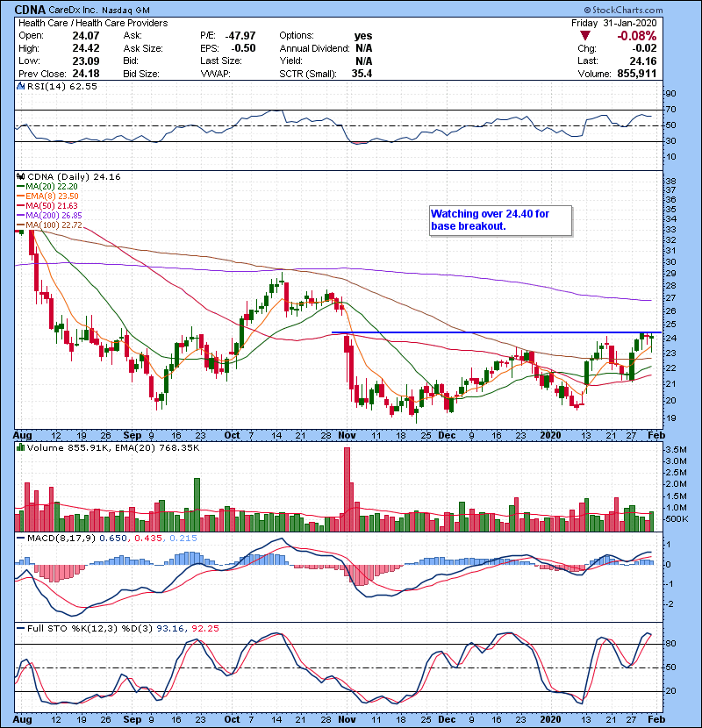Click the candlestick icon beside CDNA (Daily)
This screenshot has height=728, width=702.
[x=20, y=177]
